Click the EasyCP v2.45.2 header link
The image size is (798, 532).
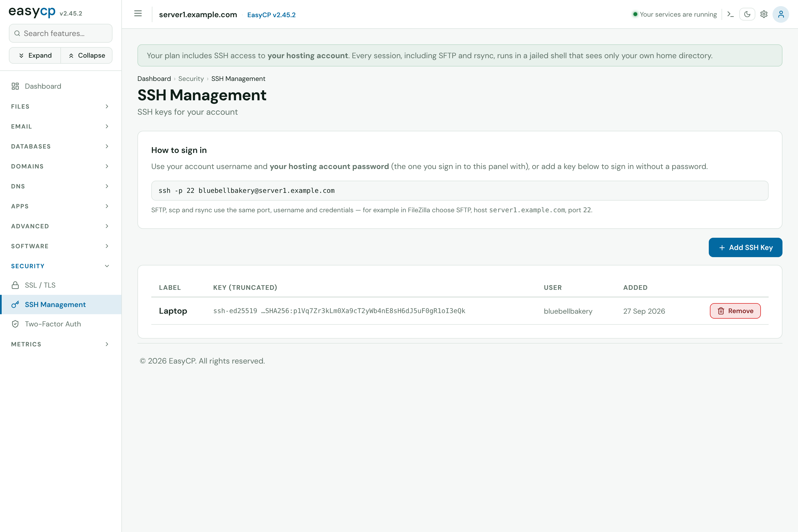point(272,15)
